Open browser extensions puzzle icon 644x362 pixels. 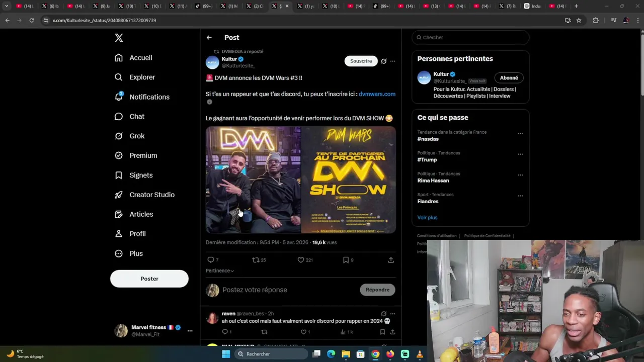pyautogui.click(x=596, y=20)
